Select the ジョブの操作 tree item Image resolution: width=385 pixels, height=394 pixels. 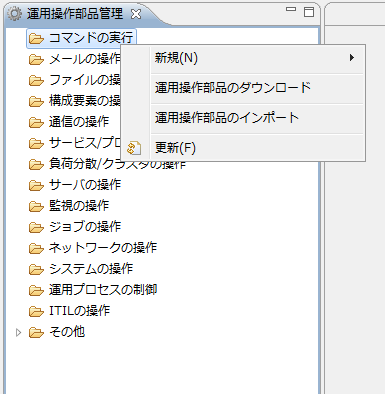pyautogui.click(x=85, y=227)
